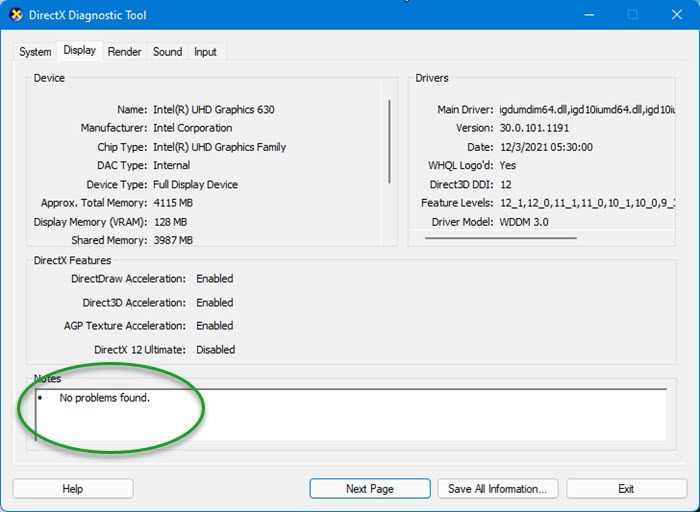This screenshot has height=512, width=700.
Task: Click the Device panel vertical scrollbar
Action: pyautogui.click(x=389, y=142)
